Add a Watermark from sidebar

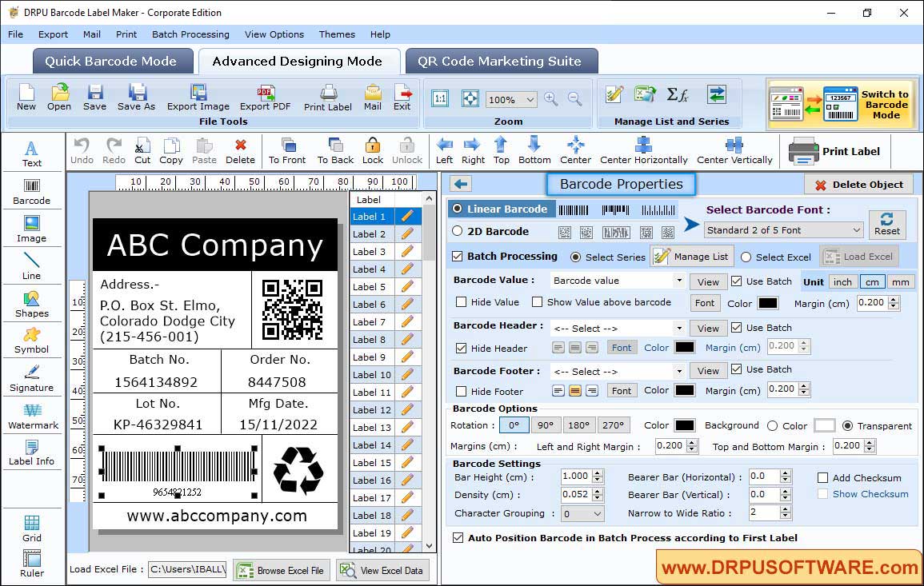[x=33, y=417]
